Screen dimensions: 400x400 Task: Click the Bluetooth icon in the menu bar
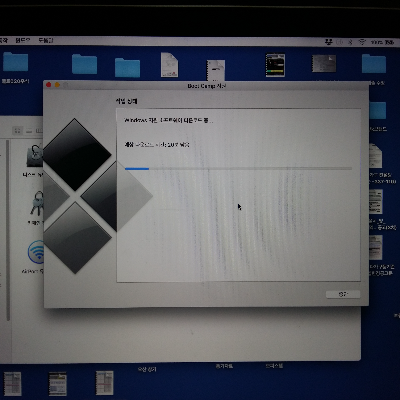pyautogui.click(x=350, y=42)
